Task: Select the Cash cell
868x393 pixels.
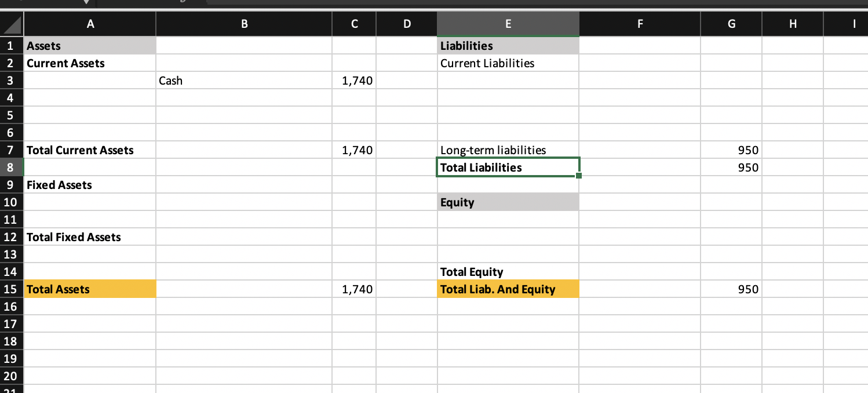Action: point(243,81)
